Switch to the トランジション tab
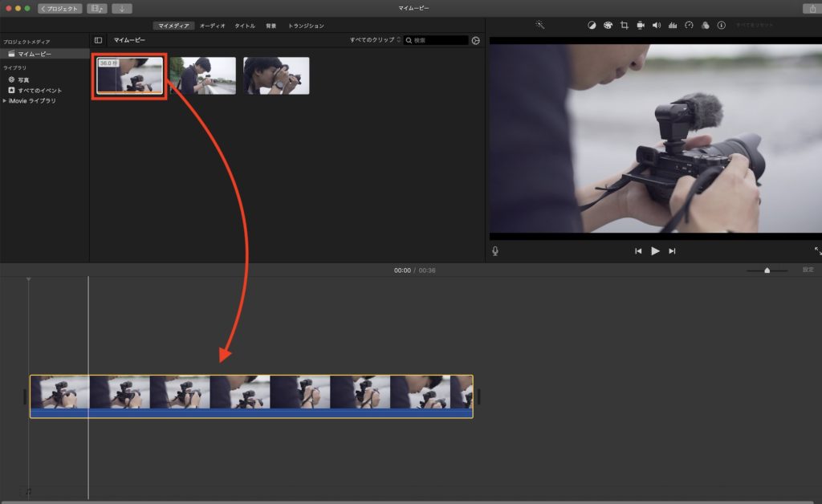The image size is (822, 504). coord(306,26)
